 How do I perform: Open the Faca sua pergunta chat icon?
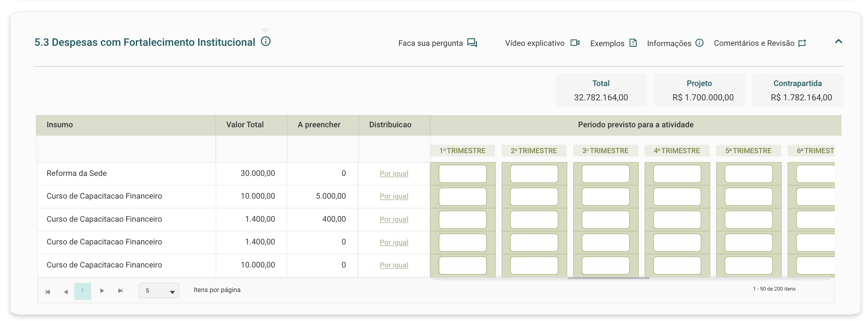pos(472,43)
